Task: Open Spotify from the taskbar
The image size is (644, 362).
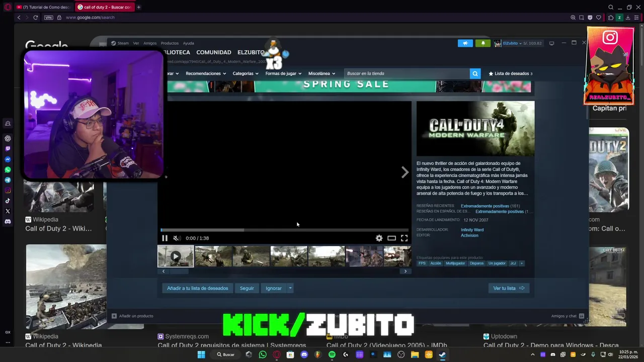Action: [332, 354]
